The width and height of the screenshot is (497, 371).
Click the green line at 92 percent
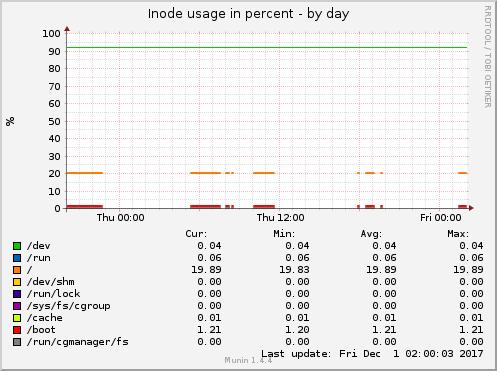click(267, 47)
